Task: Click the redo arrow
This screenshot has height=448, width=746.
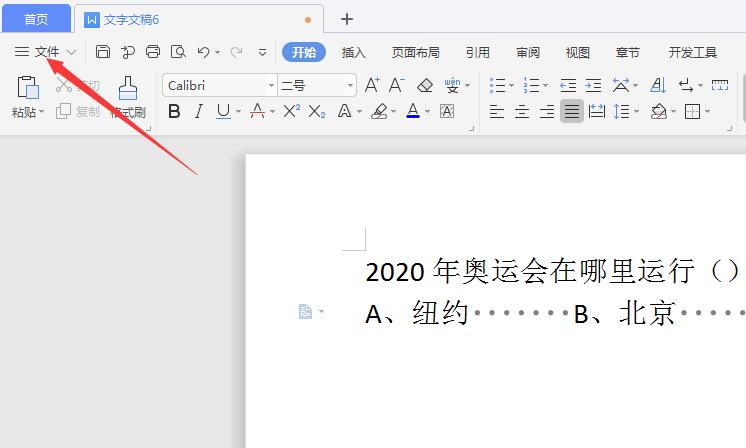Action: (236, 52)
